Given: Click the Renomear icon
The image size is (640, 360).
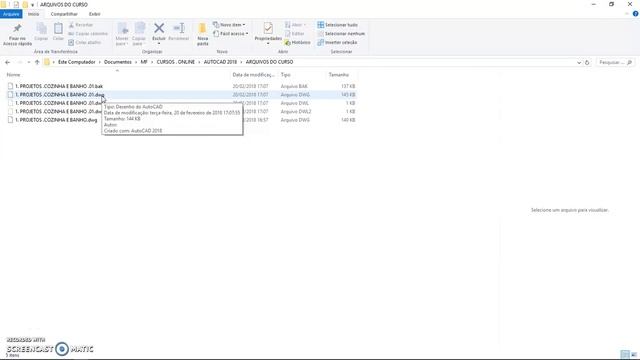Looking at the screenshot, I should coord(179,28).
